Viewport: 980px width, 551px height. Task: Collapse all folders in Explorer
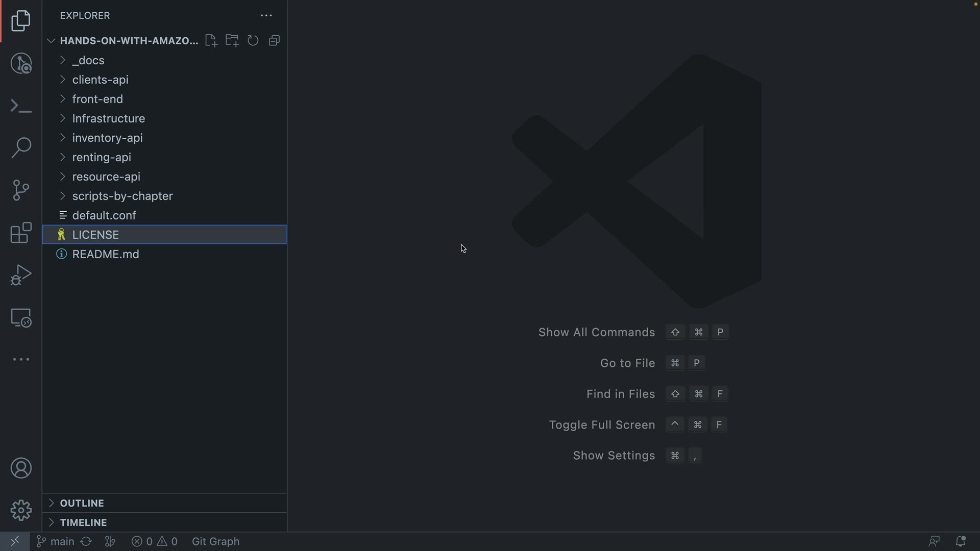(x=275, y=40)
